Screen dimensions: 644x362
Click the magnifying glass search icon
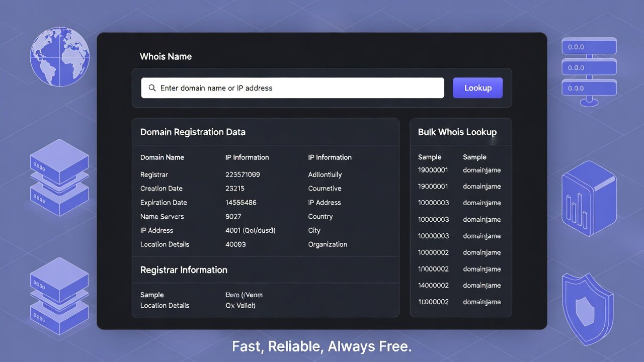coord(152,88)
